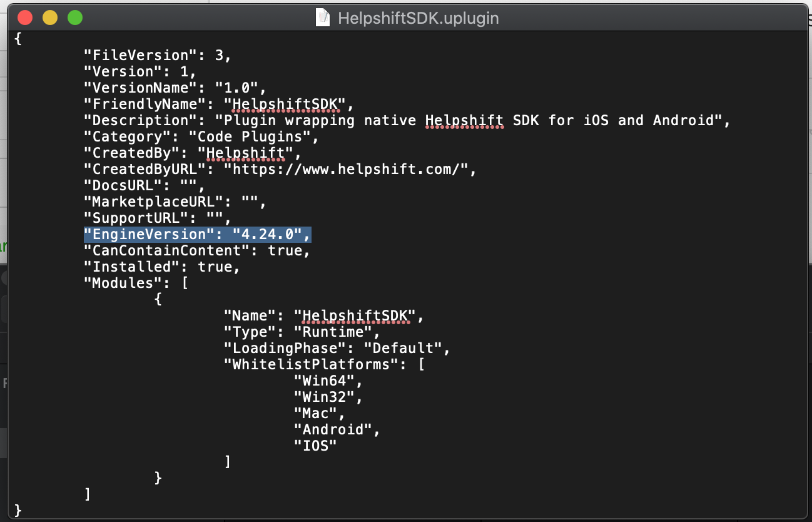Click the "CanContainContent" true value
This screenshot has height=522, width=812.
(285, 250)
